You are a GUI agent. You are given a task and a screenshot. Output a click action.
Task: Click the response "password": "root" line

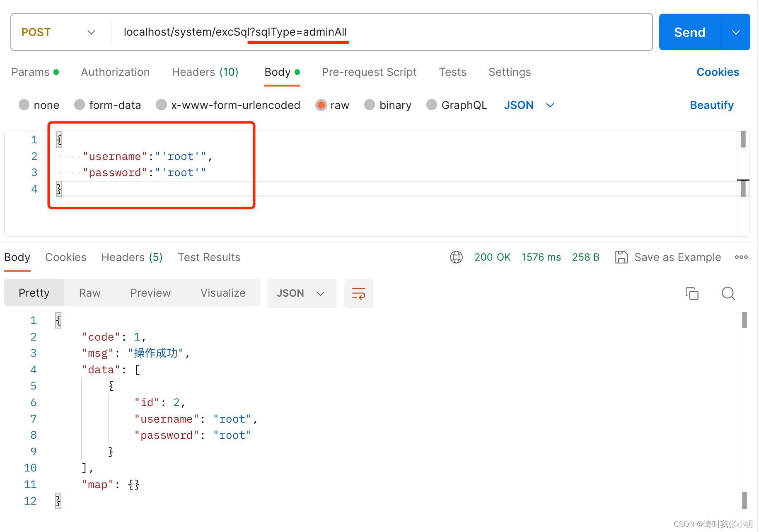coord(193,435)
